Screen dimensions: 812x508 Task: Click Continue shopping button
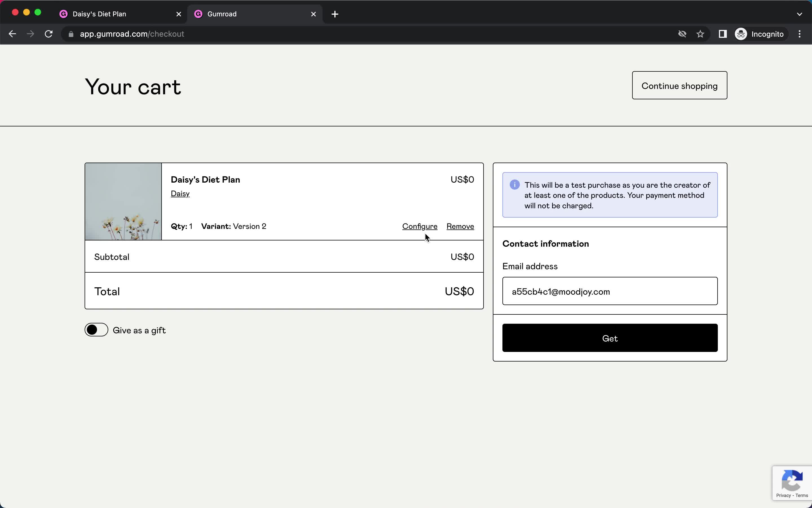point(679,85)
